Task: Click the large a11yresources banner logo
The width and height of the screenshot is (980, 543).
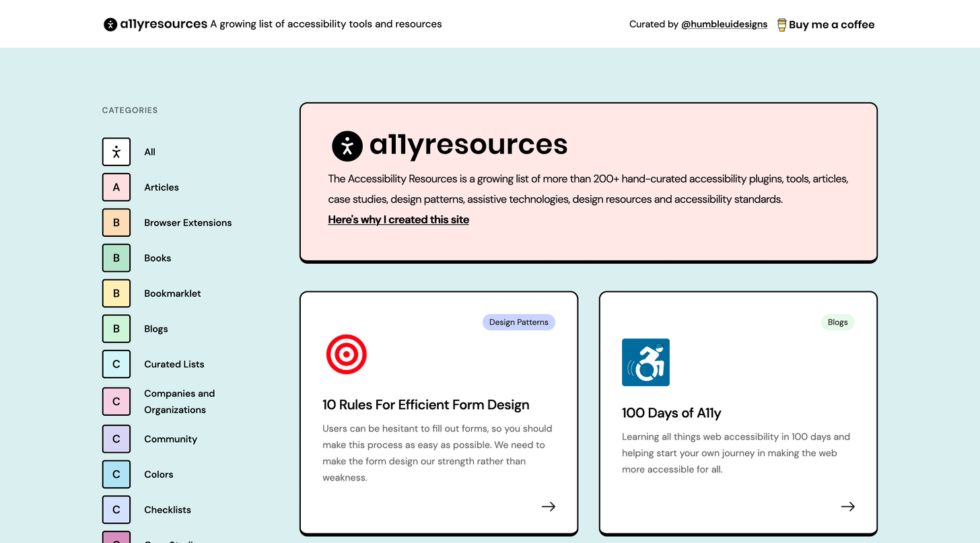Action: [450, 145]
